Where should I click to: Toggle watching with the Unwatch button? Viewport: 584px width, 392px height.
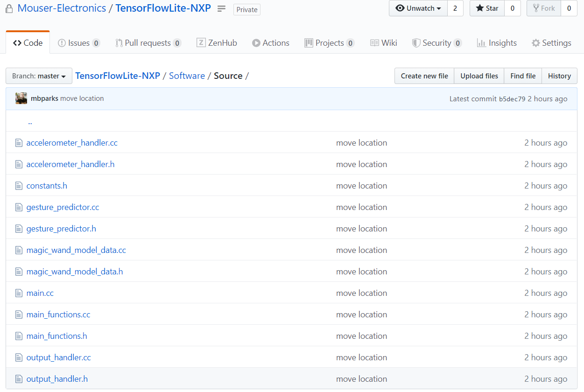[x=418, y=8]
